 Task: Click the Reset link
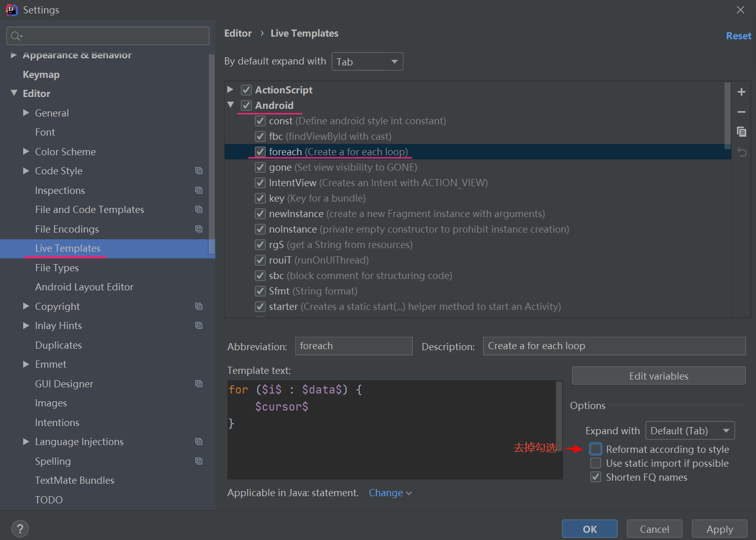point(738,36)
